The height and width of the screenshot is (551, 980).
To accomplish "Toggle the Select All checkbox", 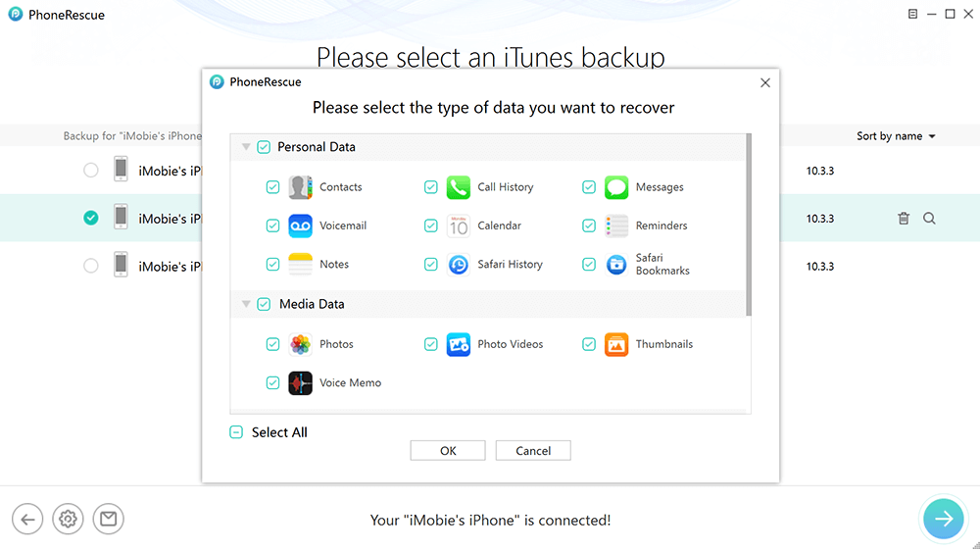I will pos(236,432).
